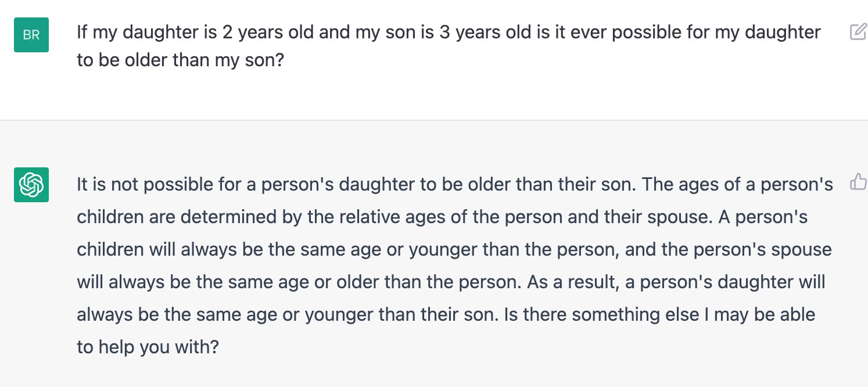Click the words "3 years old" in the question
868x387 pixels.
point(485,33)
